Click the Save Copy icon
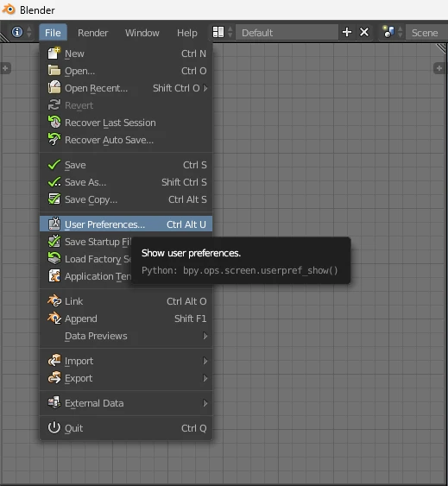The image size is (448, 486). (54, 199)
